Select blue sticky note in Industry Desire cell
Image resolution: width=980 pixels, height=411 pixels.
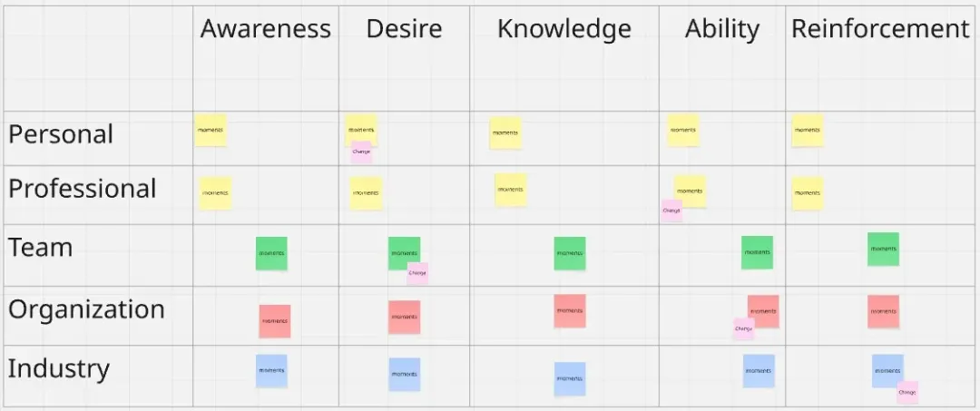click(405, 374)
